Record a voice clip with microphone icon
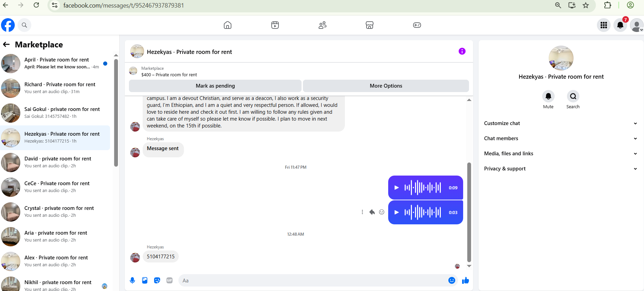Image resolution: width=644 pixels, height=291 pixels. pos(132,280)
